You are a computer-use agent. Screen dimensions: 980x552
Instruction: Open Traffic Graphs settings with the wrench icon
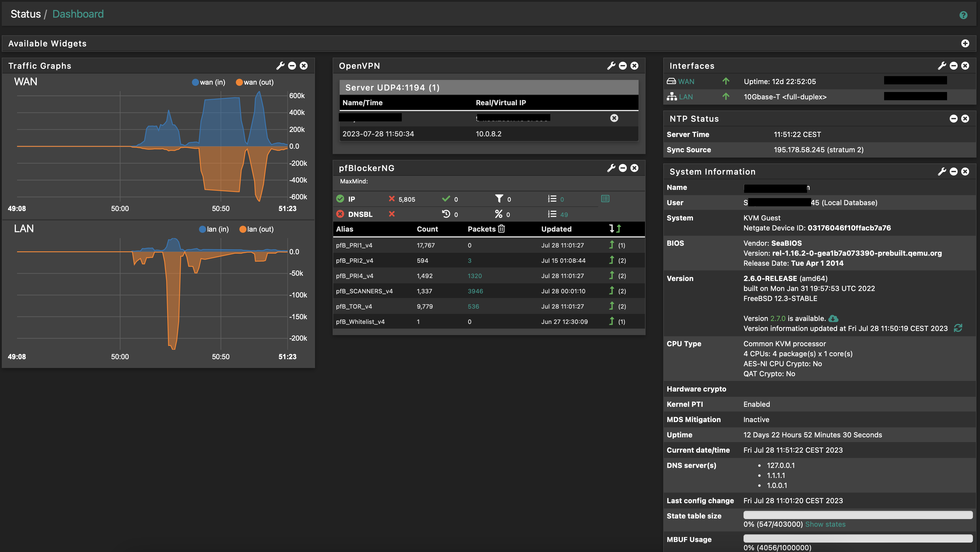(280, 66)
